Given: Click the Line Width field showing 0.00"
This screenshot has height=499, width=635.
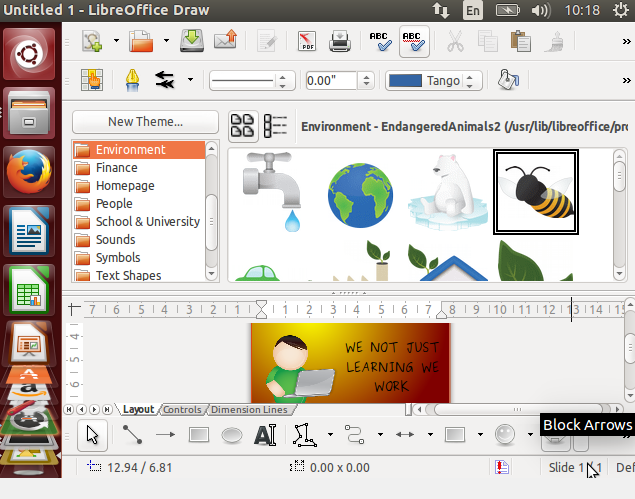Looking at the screenshot, I should click(x=331, y=81).
